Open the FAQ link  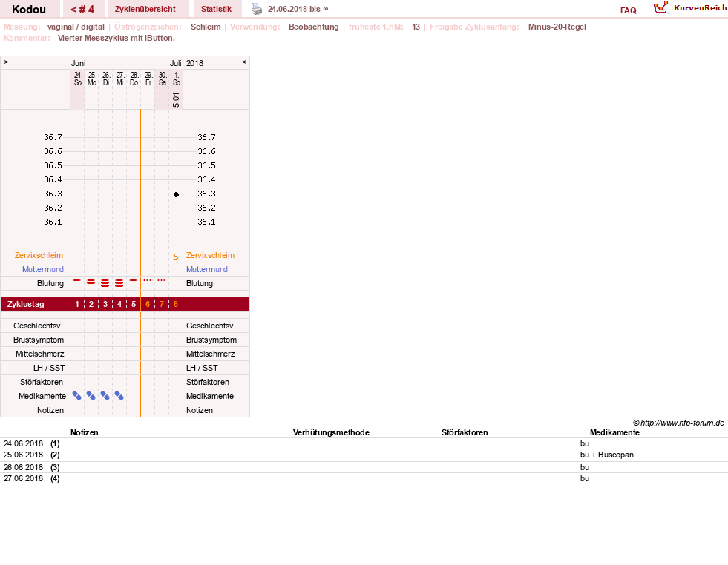tap(628, 10)
